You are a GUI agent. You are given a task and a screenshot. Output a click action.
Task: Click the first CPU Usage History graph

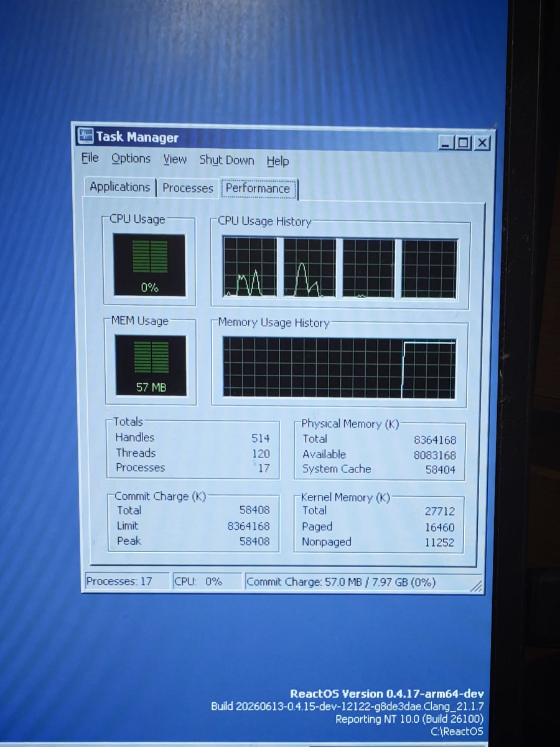point(250,266)
